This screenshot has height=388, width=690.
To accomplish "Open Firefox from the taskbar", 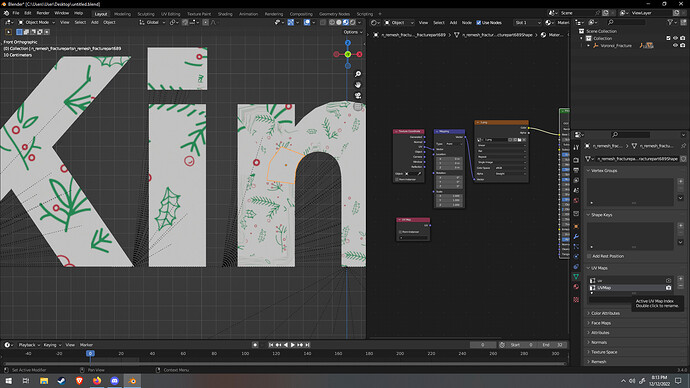I will point(97,381).
